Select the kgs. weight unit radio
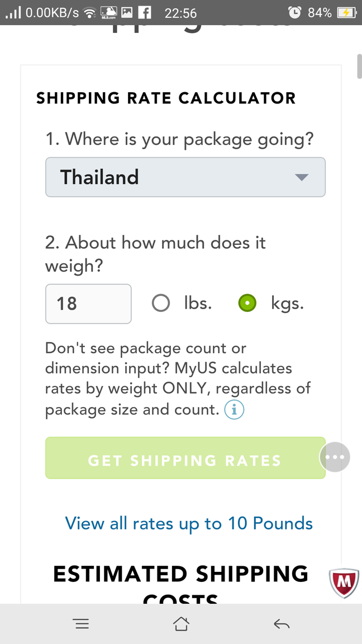Viewport: 362px width, 644px height. pos(247,304)
